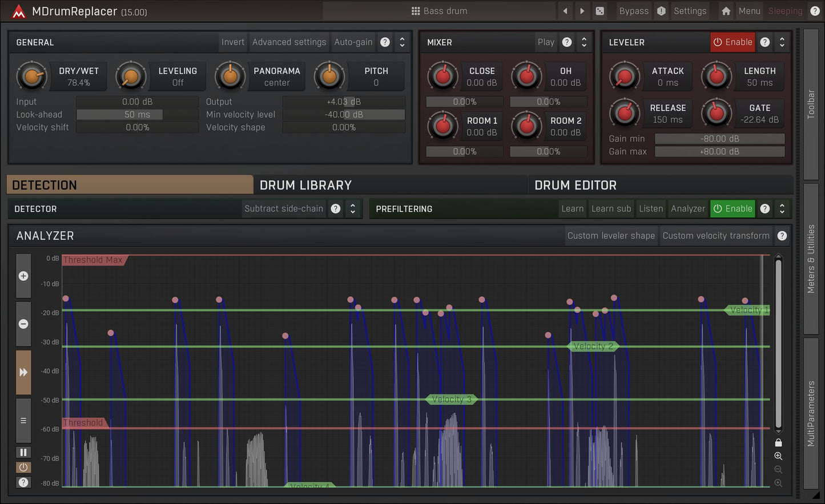Select the previous preset arrow
The image size is (825, 504).
pos(565,11)
